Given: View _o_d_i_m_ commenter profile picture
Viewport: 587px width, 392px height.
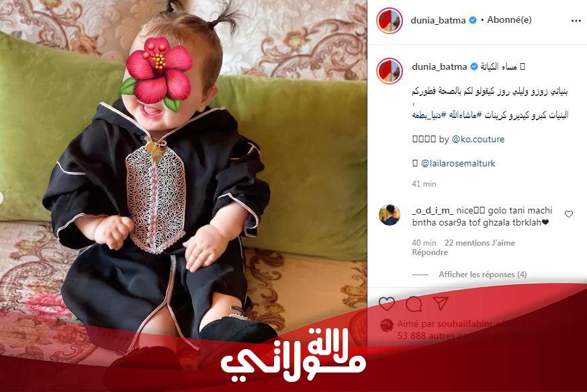Looking at the screenshot, I should click(390, 215).
